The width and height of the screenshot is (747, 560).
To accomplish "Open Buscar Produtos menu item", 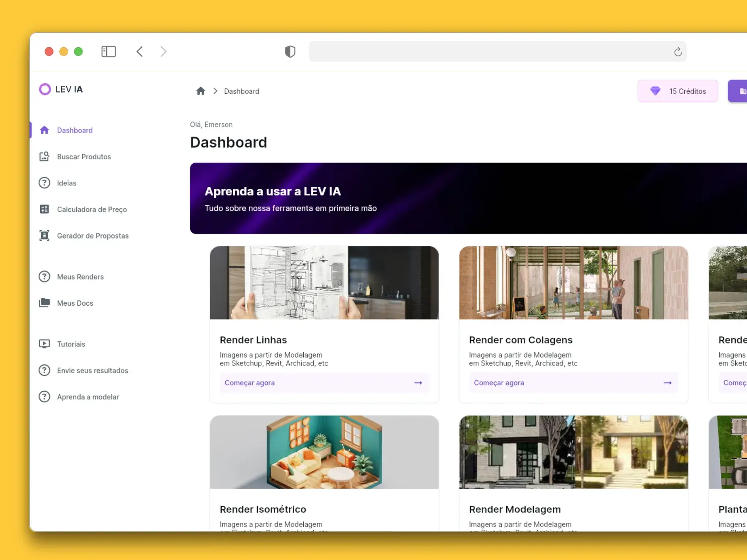I will [x=84, y=157].
